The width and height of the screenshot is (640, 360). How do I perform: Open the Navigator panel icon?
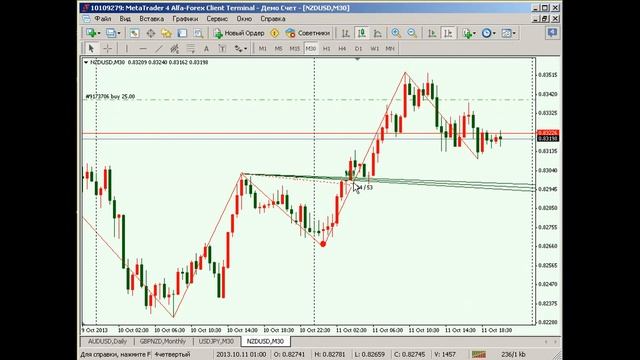[x=167, y=33]
